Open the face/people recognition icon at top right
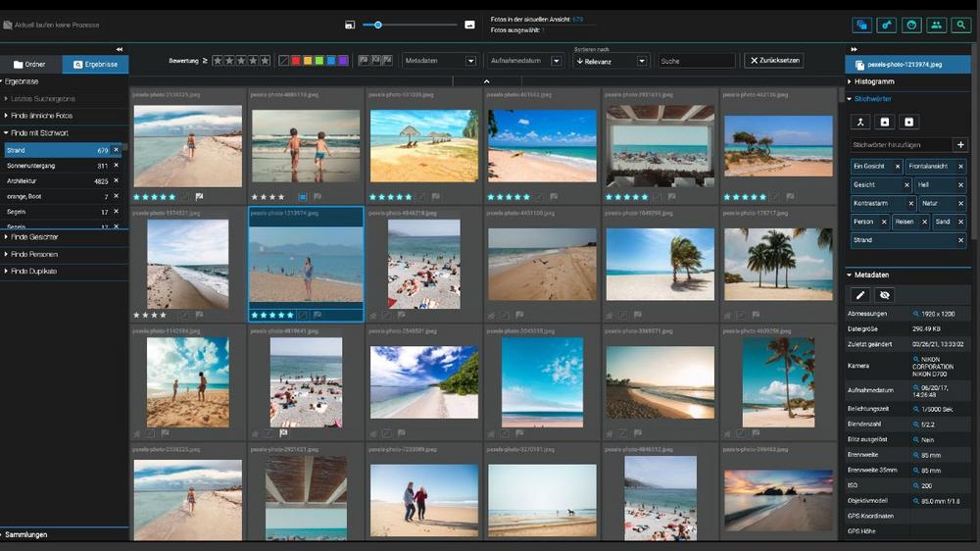The height and width of the screenshot is (551, 980). 911,25
